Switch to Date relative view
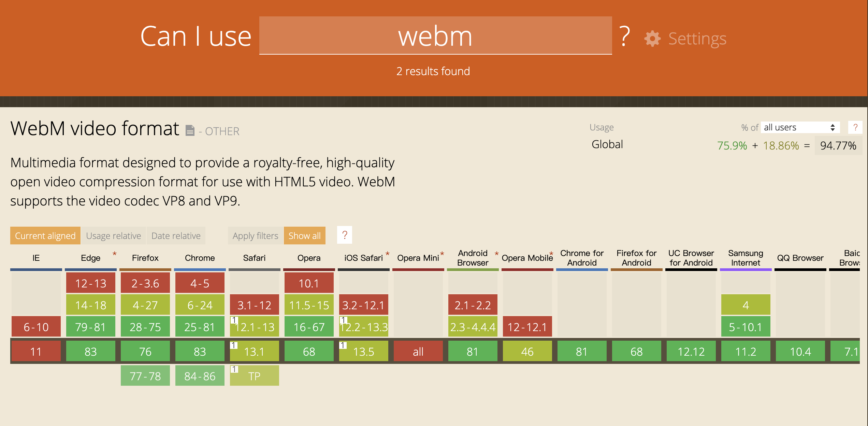This screenshot has width=868, height=426. click(x=176, y=236)
